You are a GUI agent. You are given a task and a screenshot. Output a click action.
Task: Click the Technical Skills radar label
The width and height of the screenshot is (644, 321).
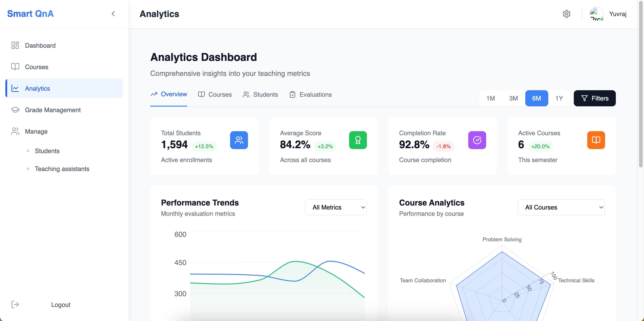(576, 280)
